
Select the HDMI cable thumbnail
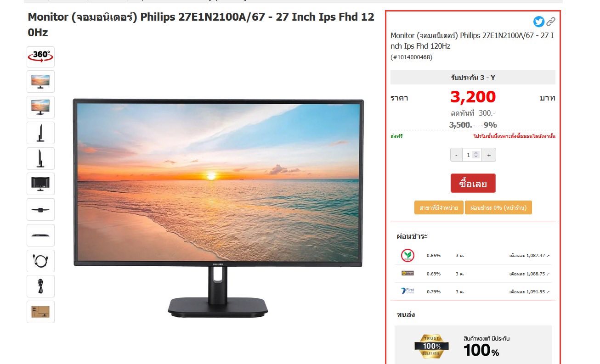(x=40, y=261)
